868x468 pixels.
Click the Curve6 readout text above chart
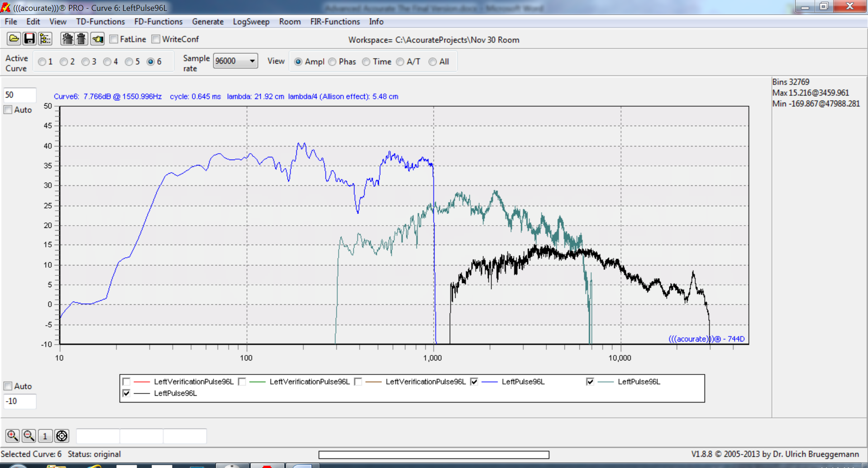click(226, 96)
